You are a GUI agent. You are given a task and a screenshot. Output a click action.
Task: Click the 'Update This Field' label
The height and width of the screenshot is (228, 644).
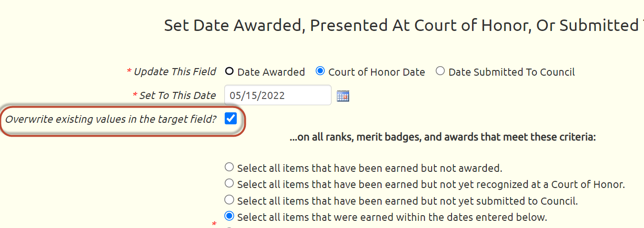point(175,71)
